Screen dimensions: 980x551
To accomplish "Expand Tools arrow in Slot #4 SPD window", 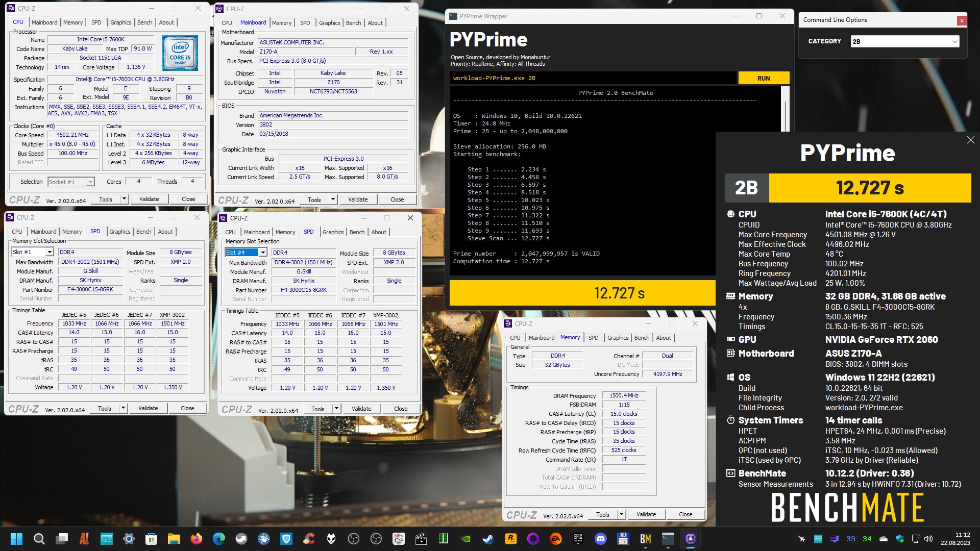I will pyautogui.click(x=336, y=409).
